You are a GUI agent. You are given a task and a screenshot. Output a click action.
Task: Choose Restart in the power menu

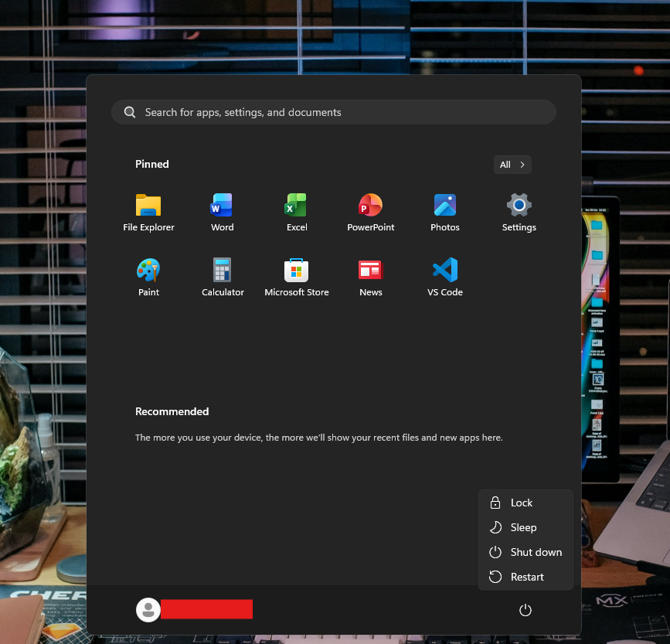(x=525, y=577)
